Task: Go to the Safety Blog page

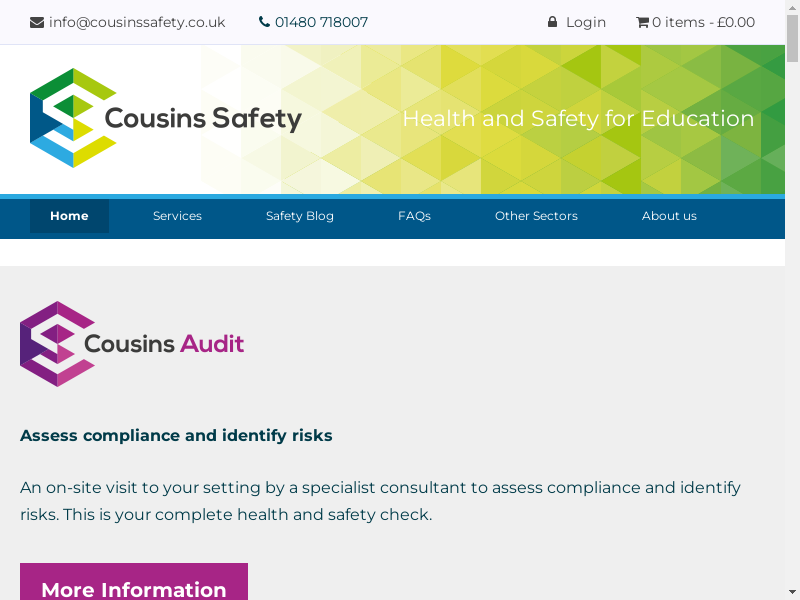Action: [300, 216]
